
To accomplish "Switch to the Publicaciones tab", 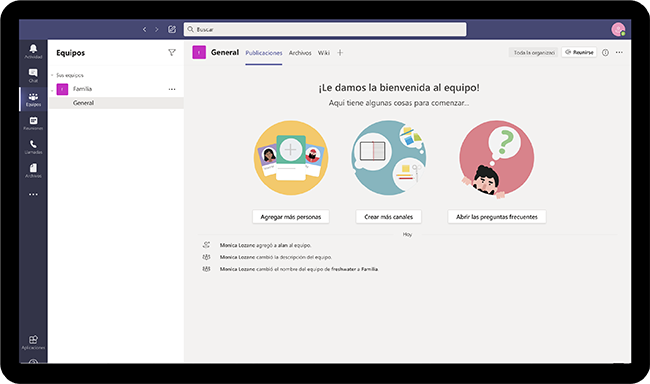I will [264, 53].
